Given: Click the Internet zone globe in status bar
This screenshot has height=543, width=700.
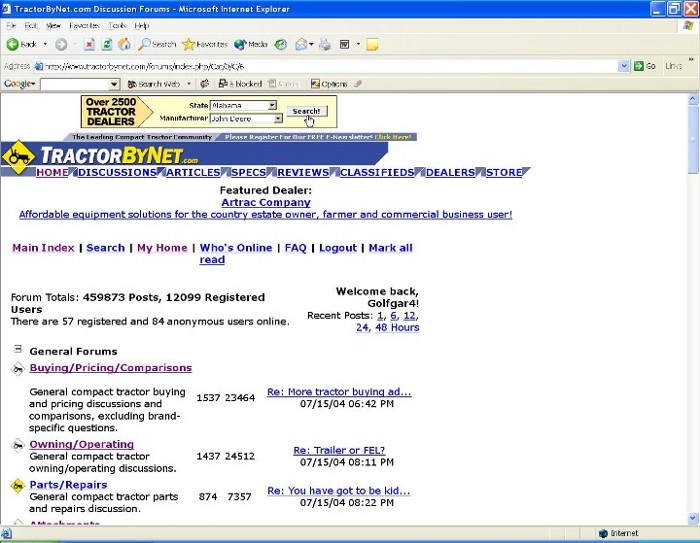Looking at the screenshot, I should pos(603,533).
